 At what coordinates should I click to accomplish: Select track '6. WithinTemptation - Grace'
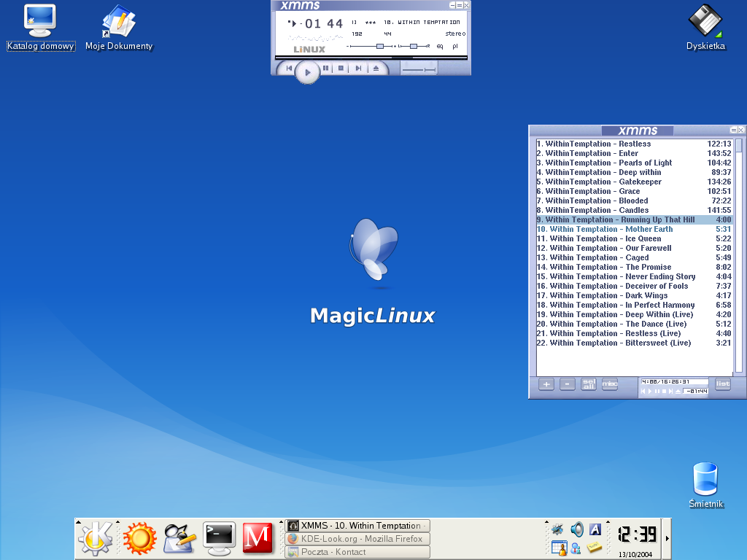tap(634, 192)
